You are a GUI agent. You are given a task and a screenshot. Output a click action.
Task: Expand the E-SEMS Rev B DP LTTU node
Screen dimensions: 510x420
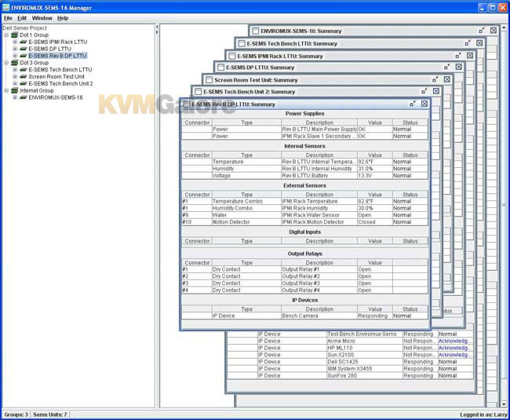point(15,56)
